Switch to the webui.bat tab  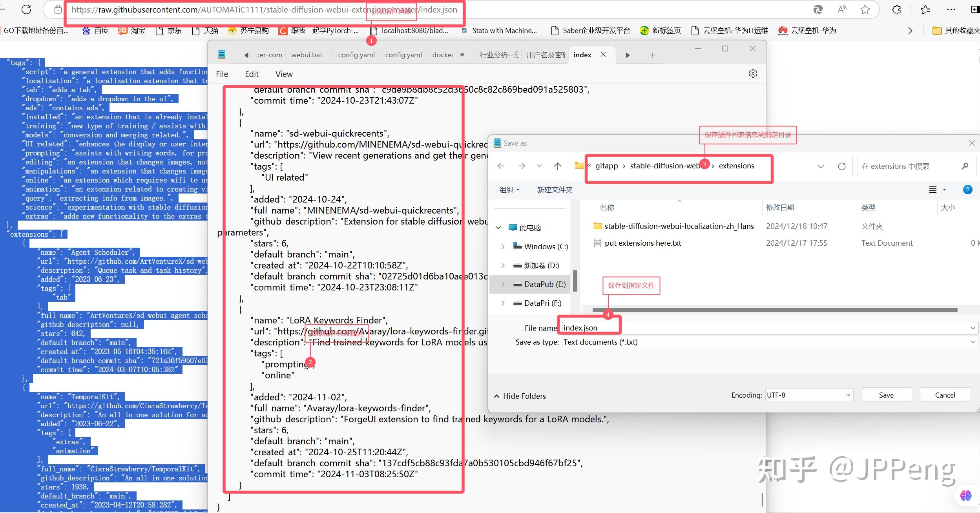[x=307, y=55]
